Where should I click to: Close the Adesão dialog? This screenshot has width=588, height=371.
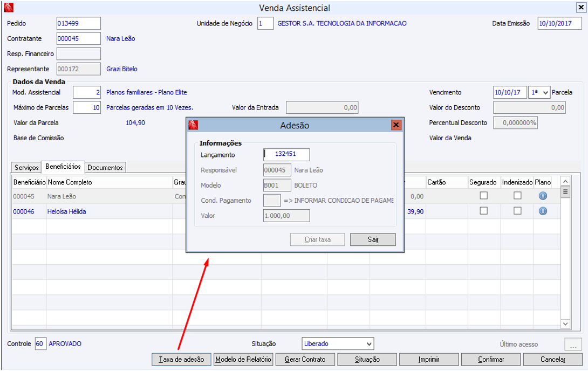(x=396, y=125)
